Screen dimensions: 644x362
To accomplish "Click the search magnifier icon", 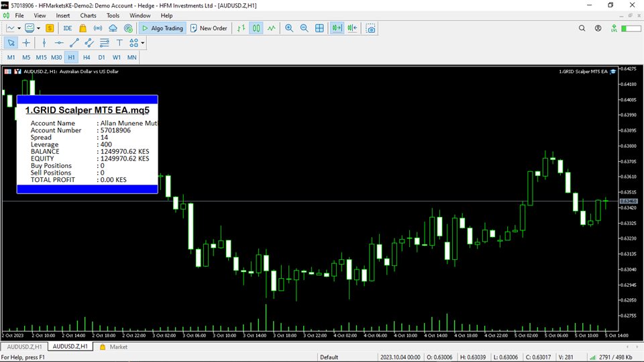I will (582, 28).
